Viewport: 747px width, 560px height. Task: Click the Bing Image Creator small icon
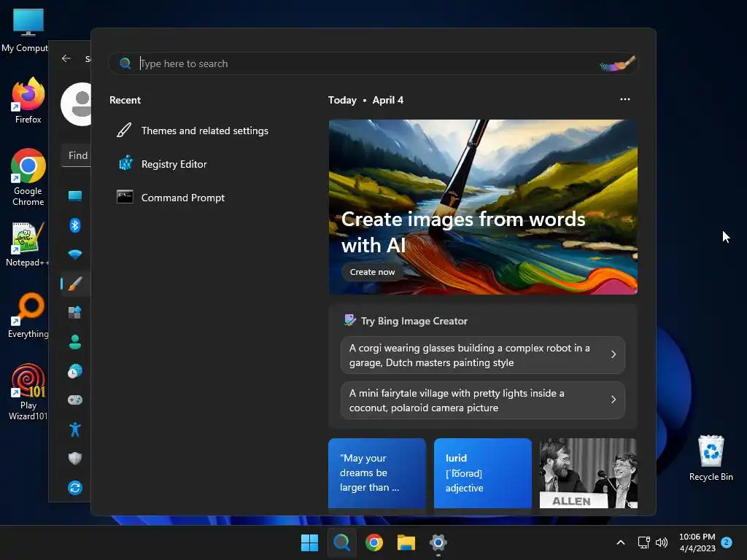pos(350,320)
